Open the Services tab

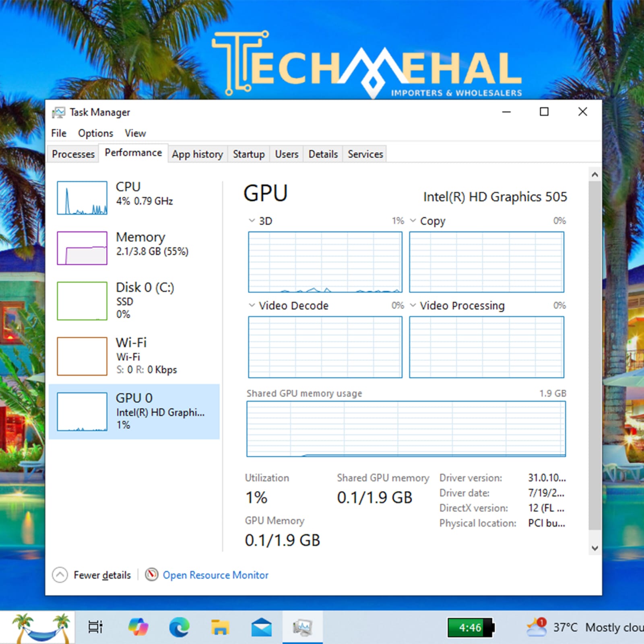point(365,154)
